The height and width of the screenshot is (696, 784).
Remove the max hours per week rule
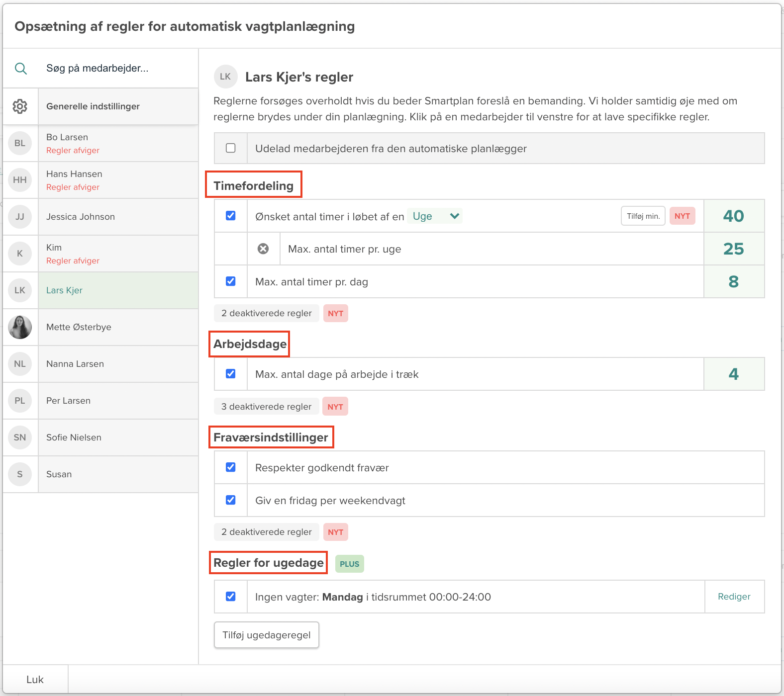coord(263,249)
